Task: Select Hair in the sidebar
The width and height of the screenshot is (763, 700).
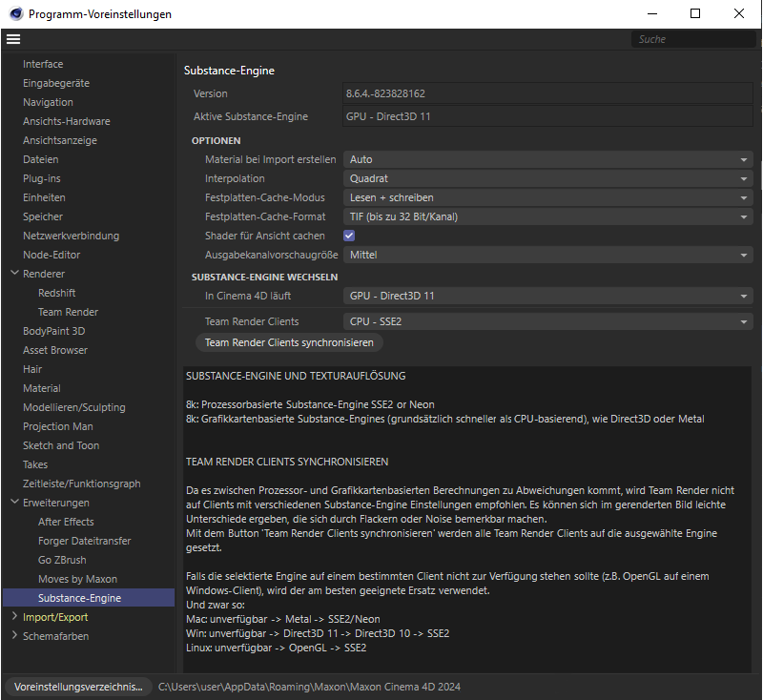Action: coord(32,369)
